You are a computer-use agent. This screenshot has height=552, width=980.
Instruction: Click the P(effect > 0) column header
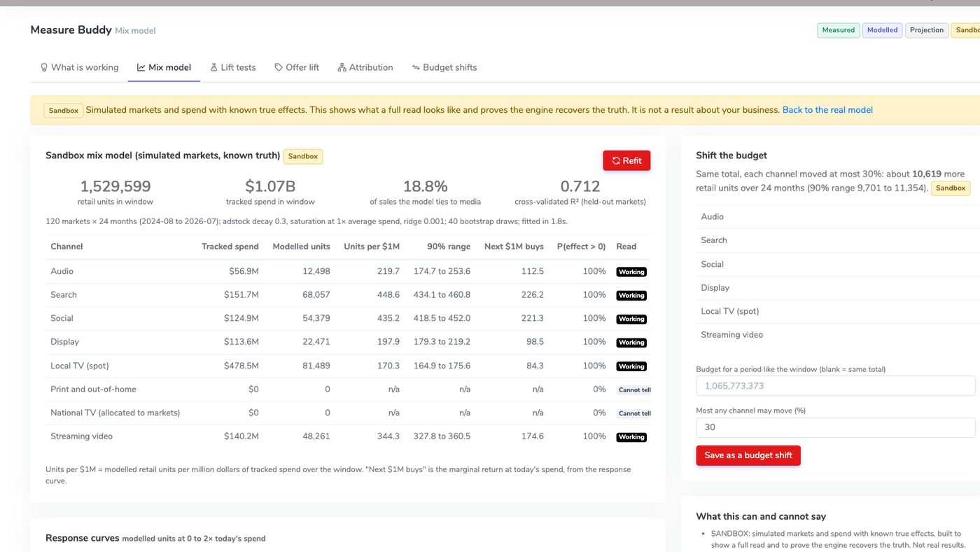pyautogui.click(x=582, y=247)
